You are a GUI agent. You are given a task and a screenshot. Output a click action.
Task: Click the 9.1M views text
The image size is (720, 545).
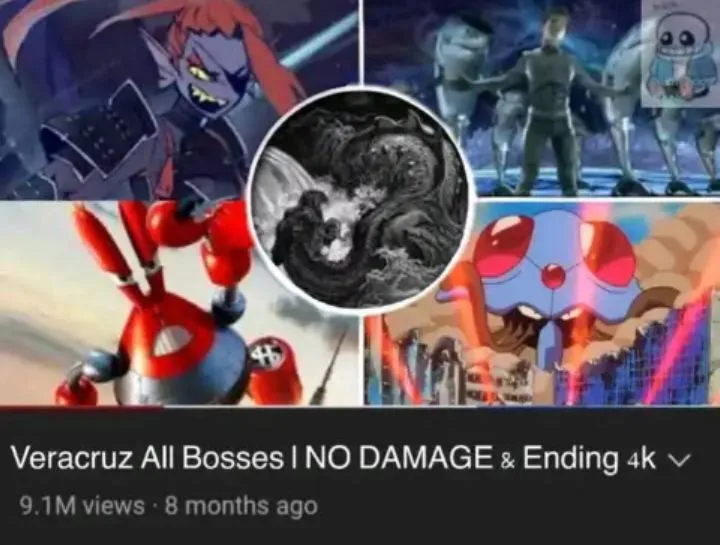(82, 506)
